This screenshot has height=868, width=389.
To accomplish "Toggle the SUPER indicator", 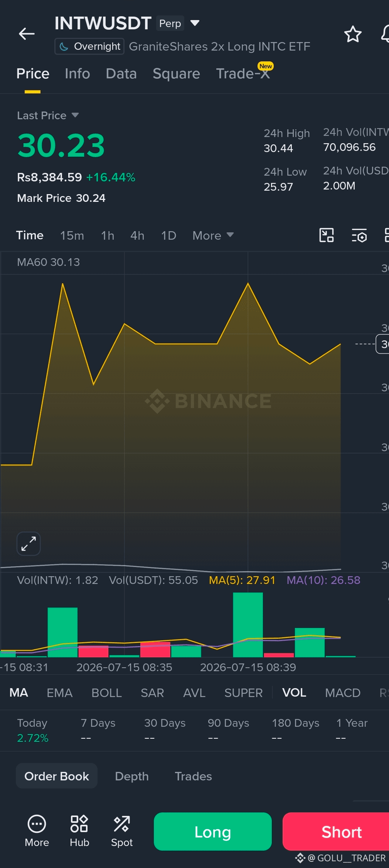I will pyautogui.click(x=243, y=693).
